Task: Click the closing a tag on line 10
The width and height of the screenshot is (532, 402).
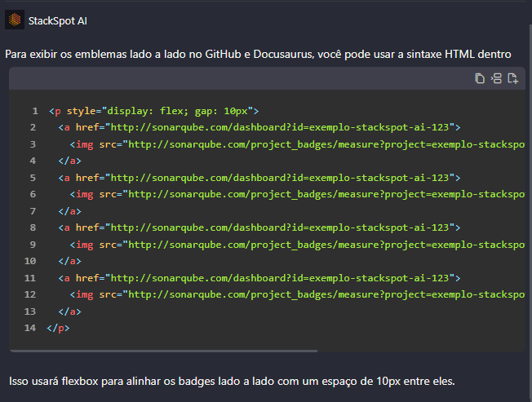Action: 69,261
